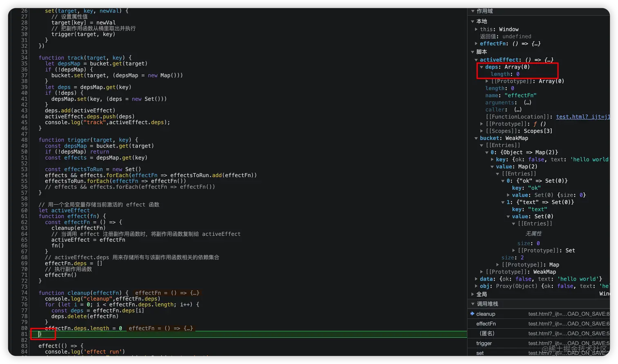Screen dimensions: 618x364
Task: Collapse the deps: Array(0) entry
Action: 482,67
